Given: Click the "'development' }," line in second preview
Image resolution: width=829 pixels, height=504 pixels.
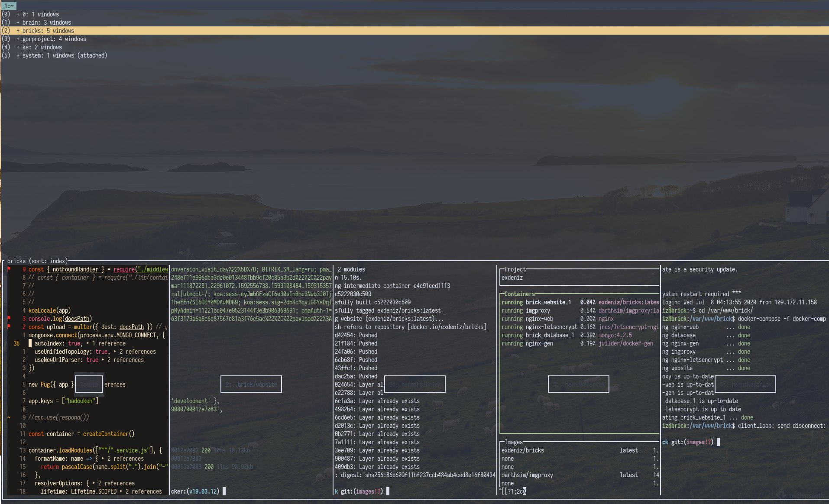Looking at the screenshot, I should tap(195, 401).
